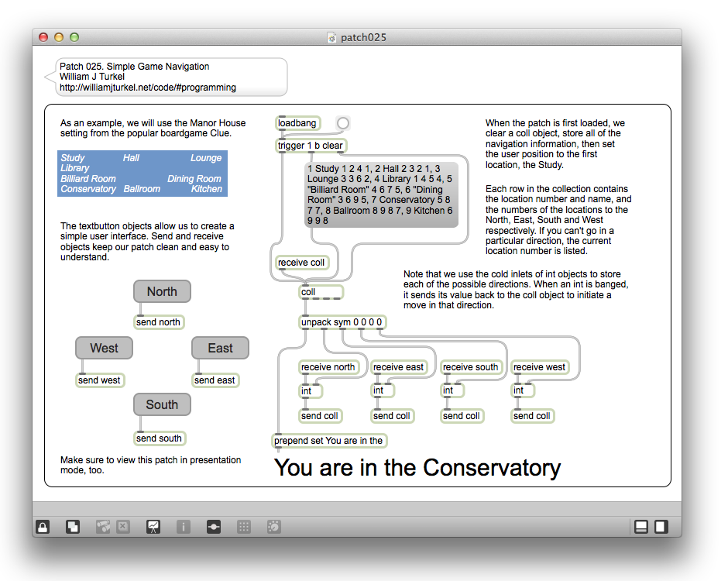Click the overlapping squares new view icon
The width and height of the screenshot is (728, 581).
pos(73,527)
